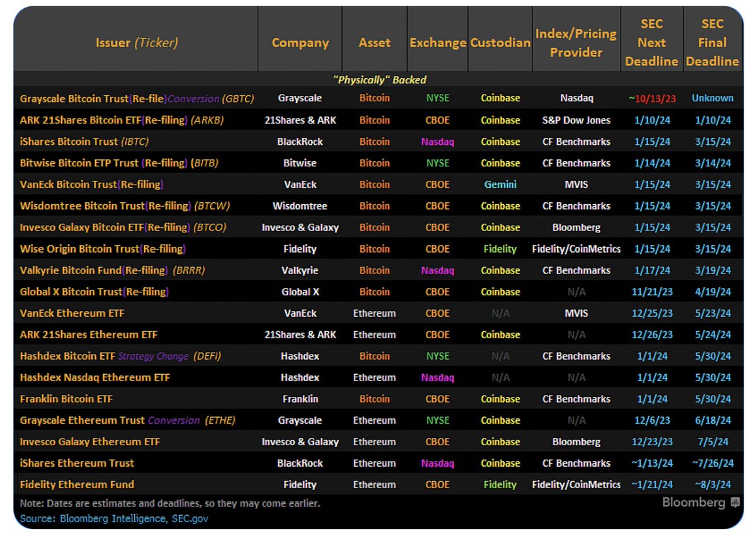Click the Fidelity Ethereum Fund issuer name

click(x=77, y=484)
